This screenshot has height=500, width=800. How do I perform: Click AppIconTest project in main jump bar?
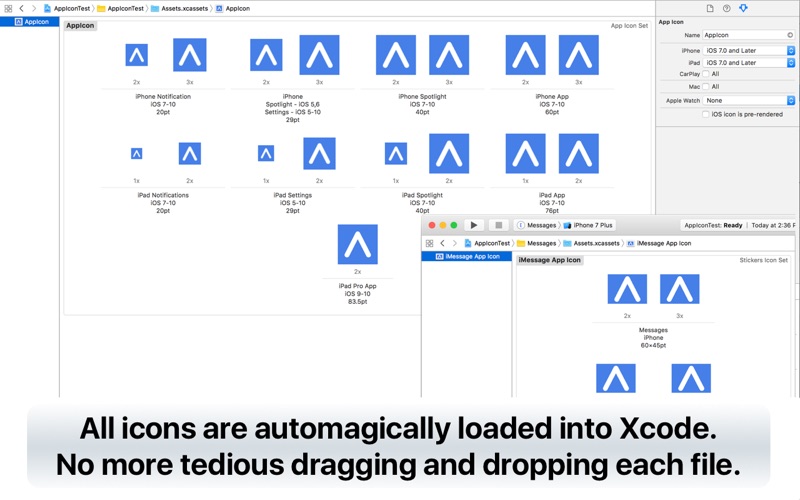(x=67, y=8)
